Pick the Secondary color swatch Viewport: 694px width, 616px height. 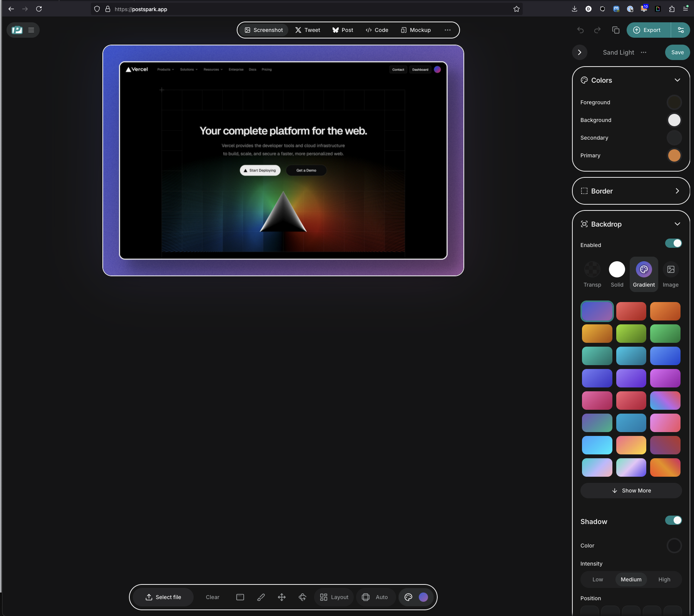674,138
